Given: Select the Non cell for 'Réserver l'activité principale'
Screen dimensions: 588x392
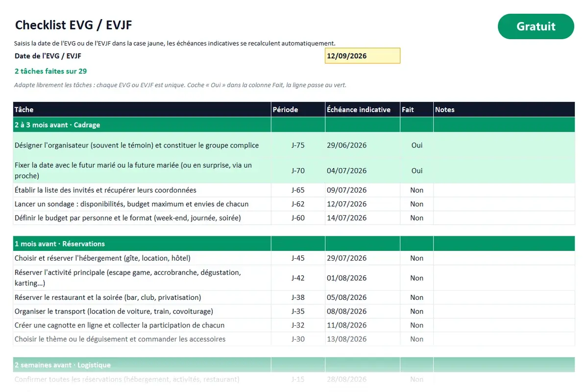Looking at the screenshot, I should point(416,278).
